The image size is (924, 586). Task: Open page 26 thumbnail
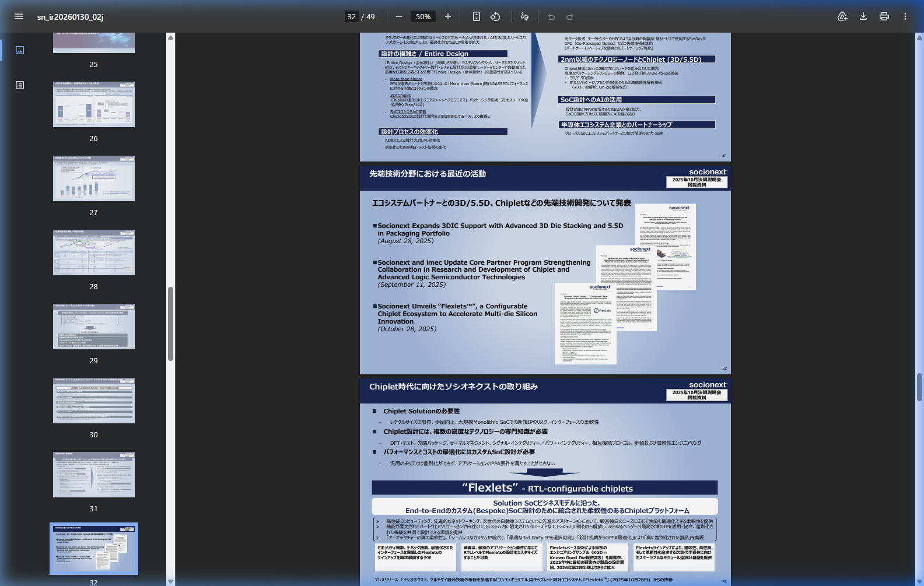pyautogui.click(x=94, y=104)
